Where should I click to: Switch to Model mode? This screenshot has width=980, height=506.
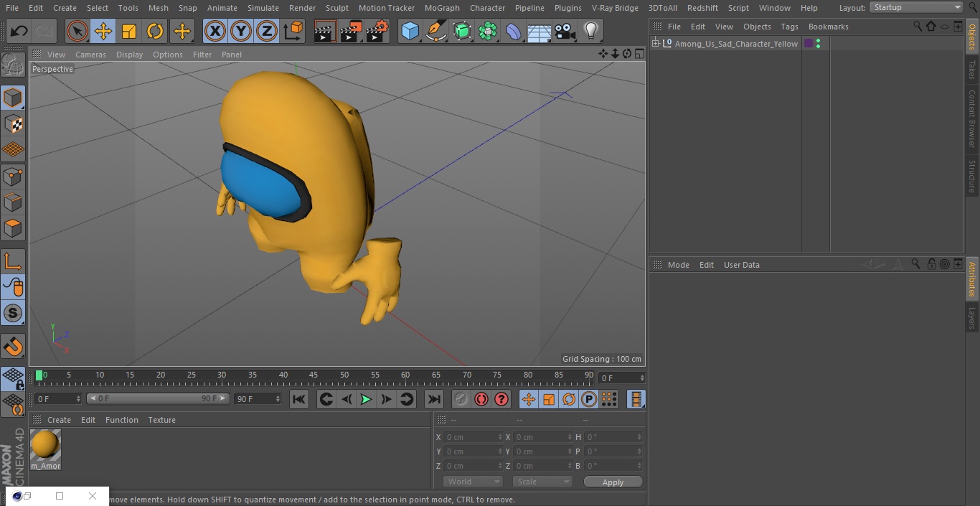pyautogui.click(x=13, y=98)
